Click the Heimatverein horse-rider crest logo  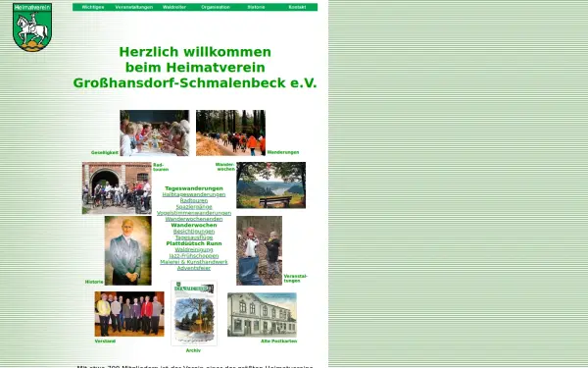tap(32, 27)
